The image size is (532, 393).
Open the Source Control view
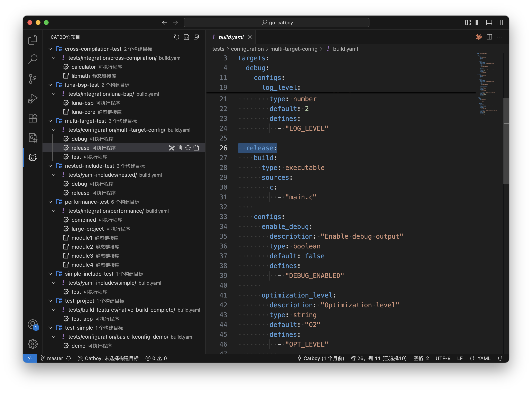(33, 79)
